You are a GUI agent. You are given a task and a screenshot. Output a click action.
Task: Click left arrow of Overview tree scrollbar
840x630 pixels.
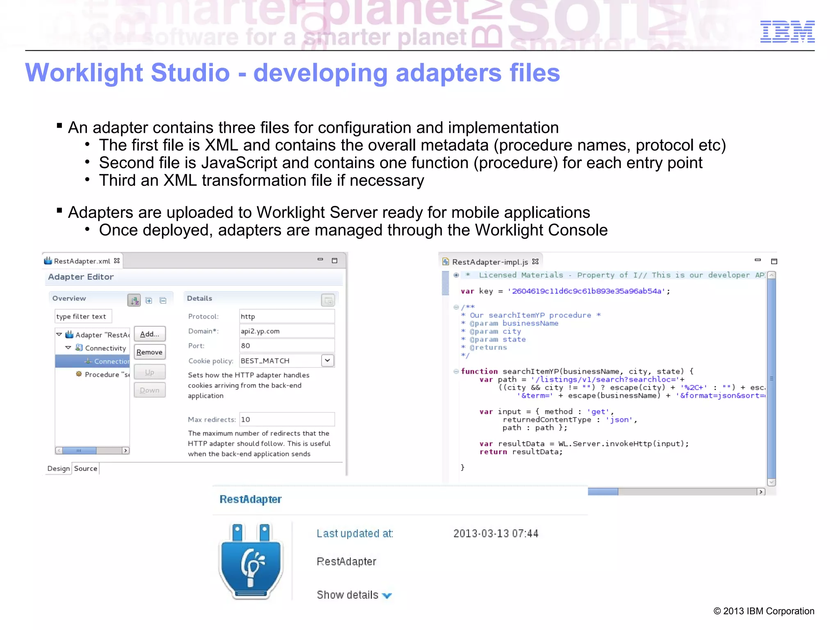pos(59,450)
